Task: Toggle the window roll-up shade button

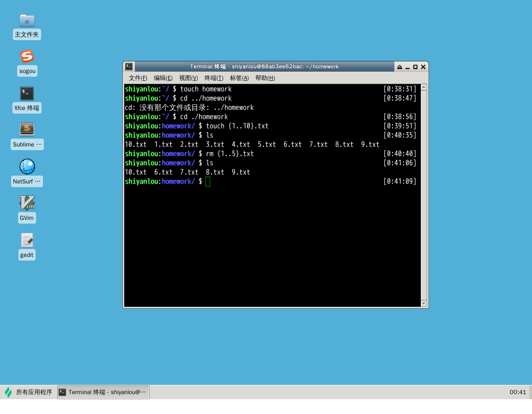Action: point(399,66)
